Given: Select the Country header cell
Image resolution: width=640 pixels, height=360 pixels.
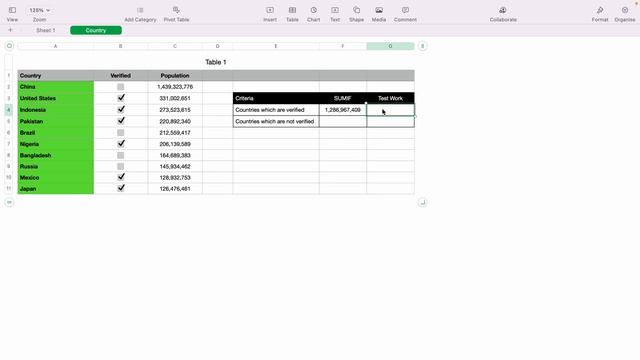Looking at the screenshot, I should click(x=56, y=76).
